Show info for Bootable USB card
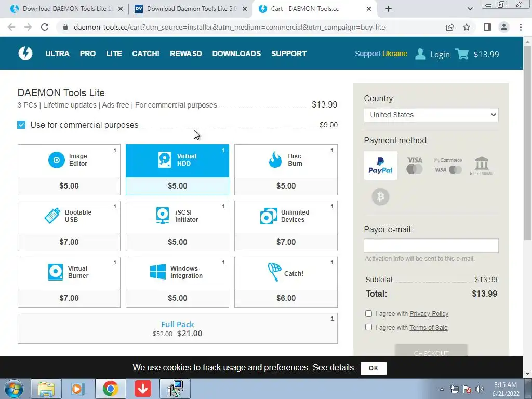 (x=115, y=206)
